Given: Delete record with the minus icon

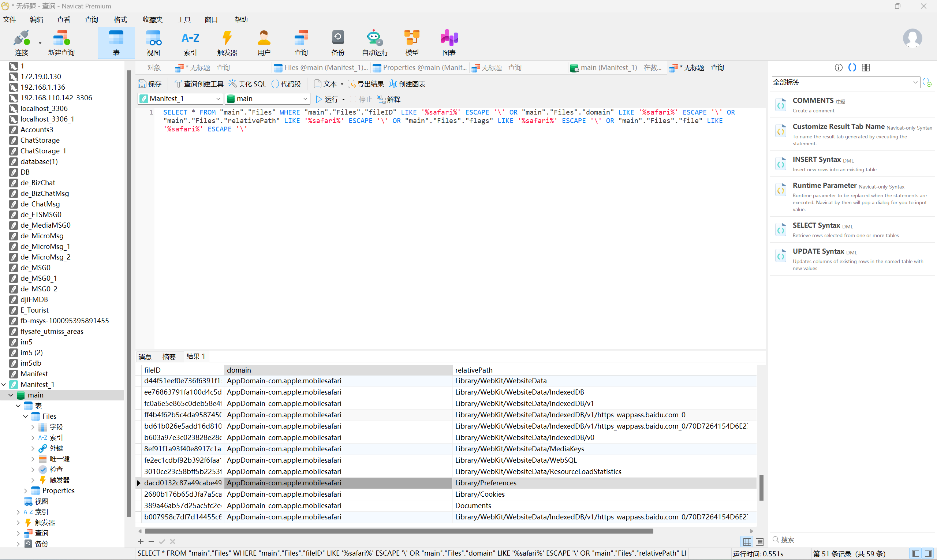Looking at the screenshot, I should point(151,541).
